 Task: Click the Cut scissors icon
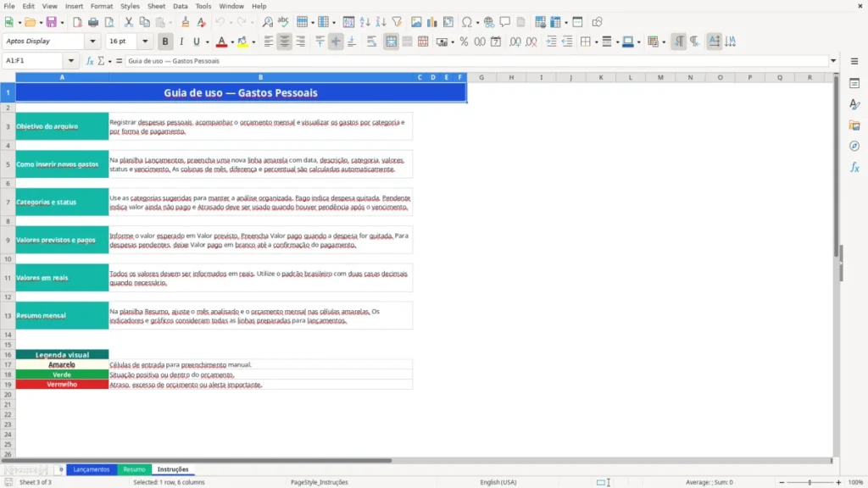click(x=129, y=22)
